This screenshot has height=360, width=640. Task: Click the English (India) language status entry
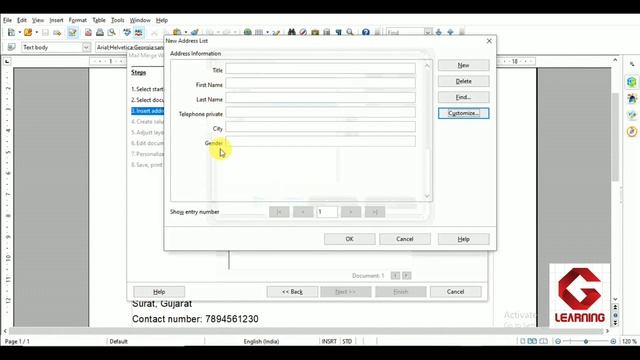pyautogui.click(x=261, y=341)
